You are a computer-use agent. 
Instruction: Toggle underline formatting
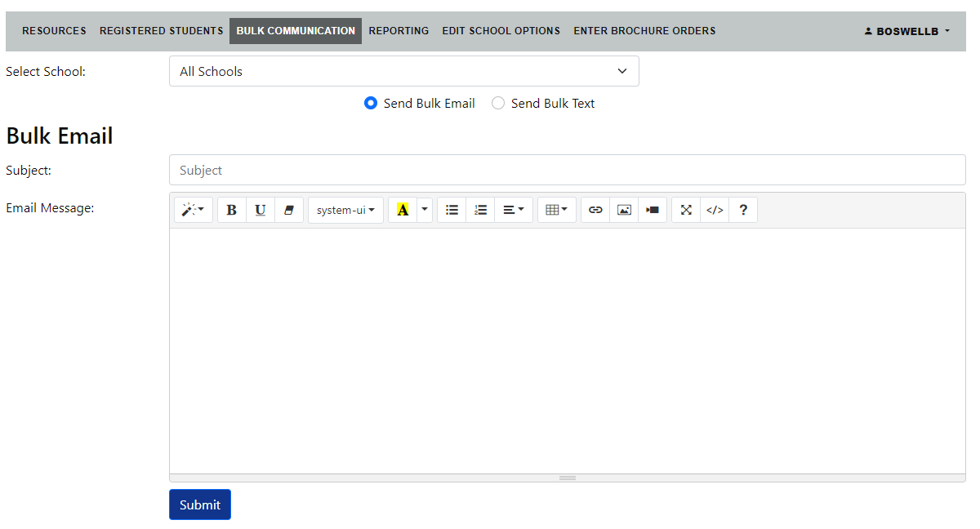(x=261, y=210)
